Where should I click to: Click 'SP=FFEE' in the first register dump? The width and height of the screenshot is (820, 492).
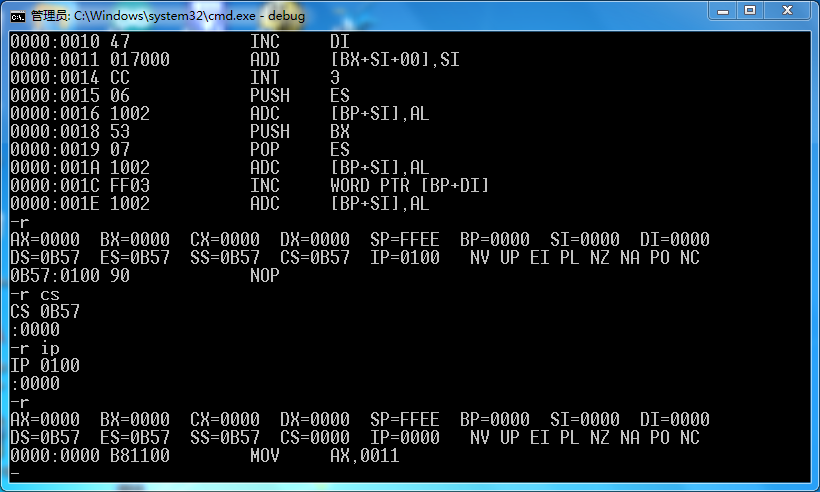coord(405,239)
